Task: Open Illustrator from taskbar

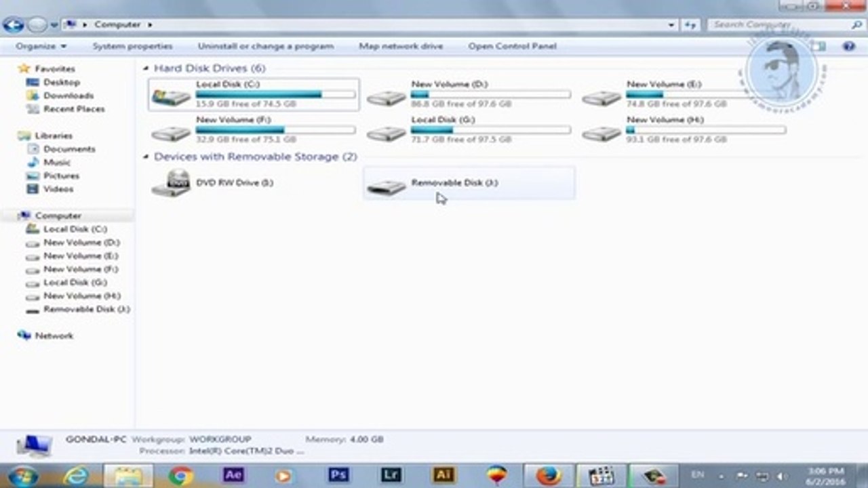Action: pos(443,474)
